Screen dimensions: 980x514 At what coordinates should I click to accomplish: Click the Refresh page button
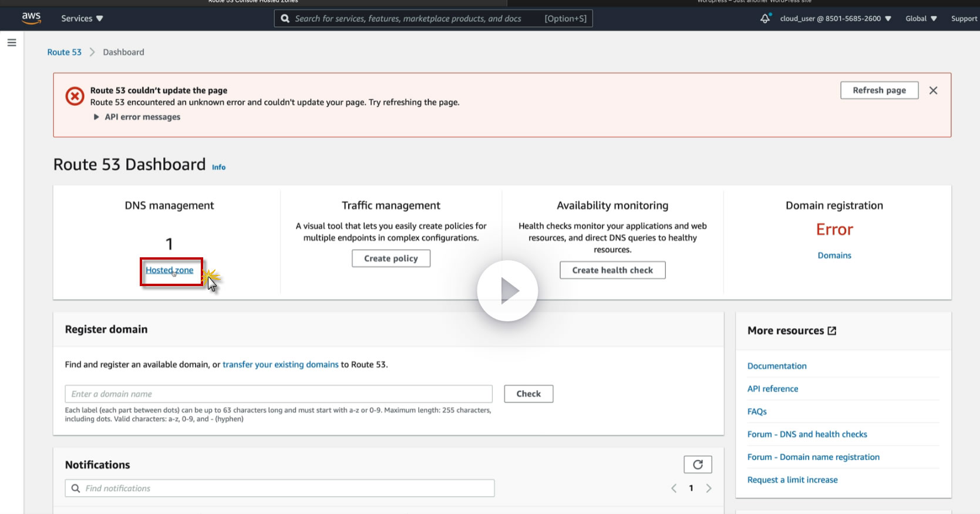(x=879, y=90)
